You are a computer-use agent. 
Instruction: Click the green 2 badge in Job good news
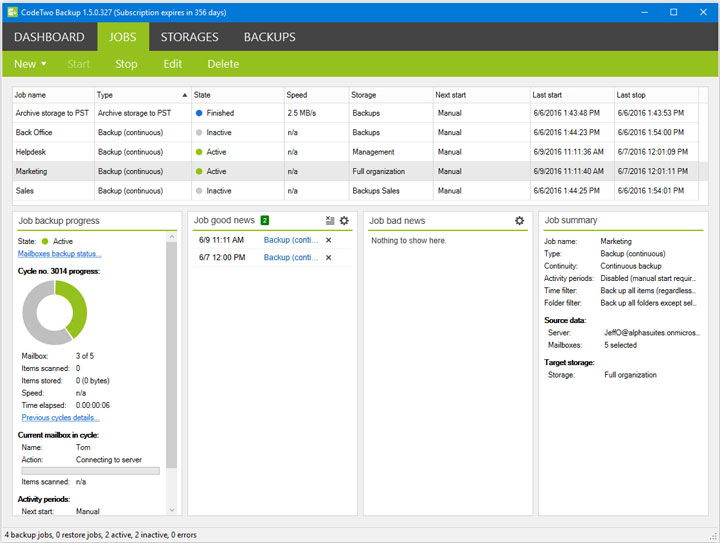(265, 221)
